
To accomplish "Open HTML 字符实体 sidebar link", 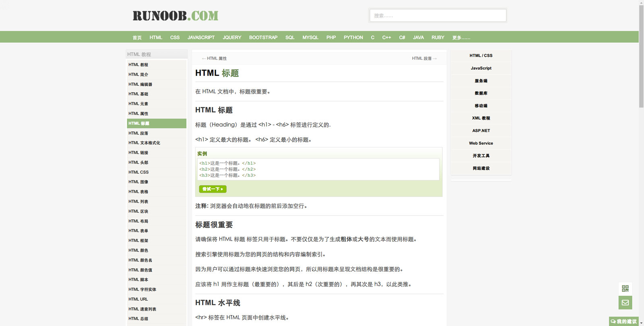I will 157,289.
